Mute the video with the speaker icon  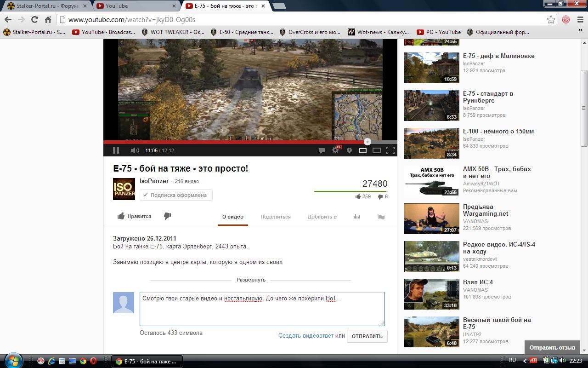(x=135, y=150)
